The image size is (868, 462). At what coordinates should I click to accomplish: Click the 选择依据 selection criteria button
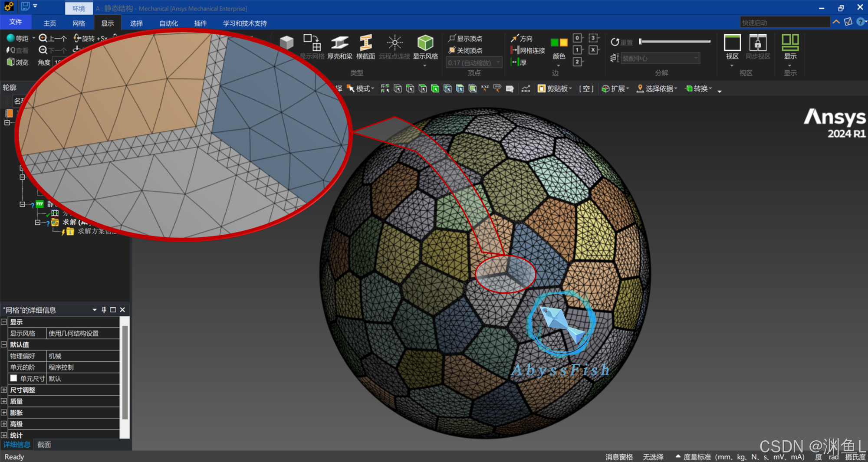(657, 88)
